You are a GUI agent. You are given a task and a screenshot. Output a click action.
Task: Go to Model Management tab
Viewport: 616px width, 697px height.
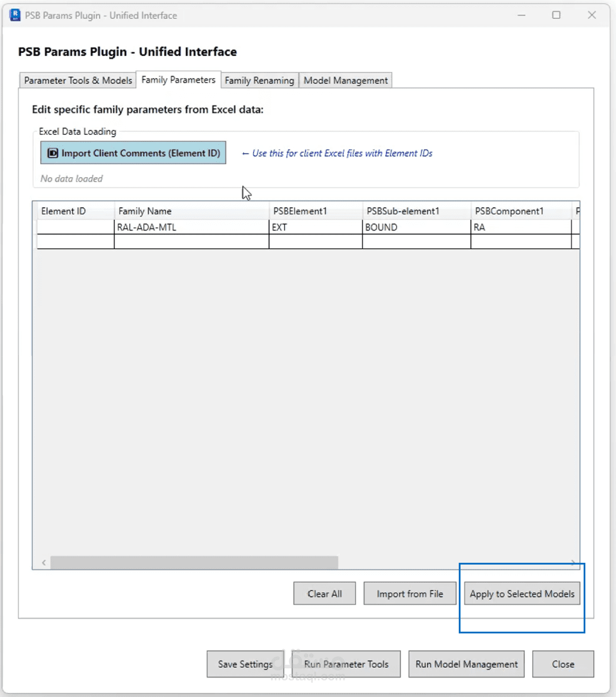[x=346, y=81]
